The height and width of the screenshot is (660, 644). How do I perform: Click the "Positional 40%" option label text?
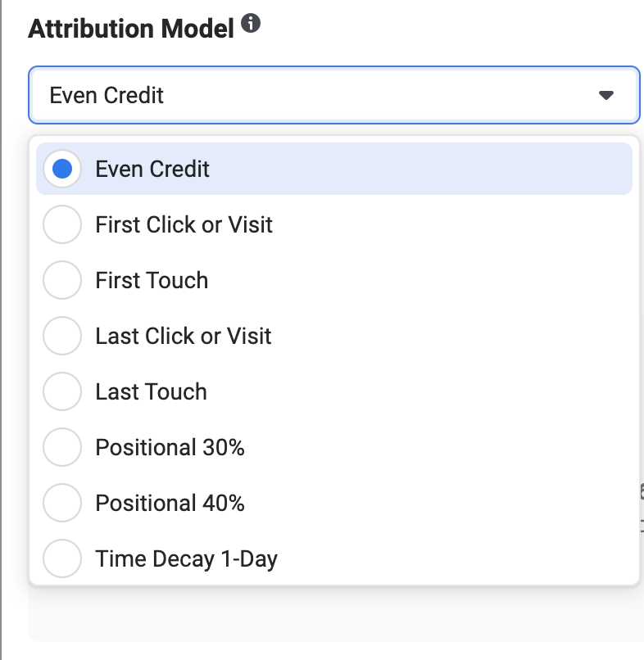(170, 504)
